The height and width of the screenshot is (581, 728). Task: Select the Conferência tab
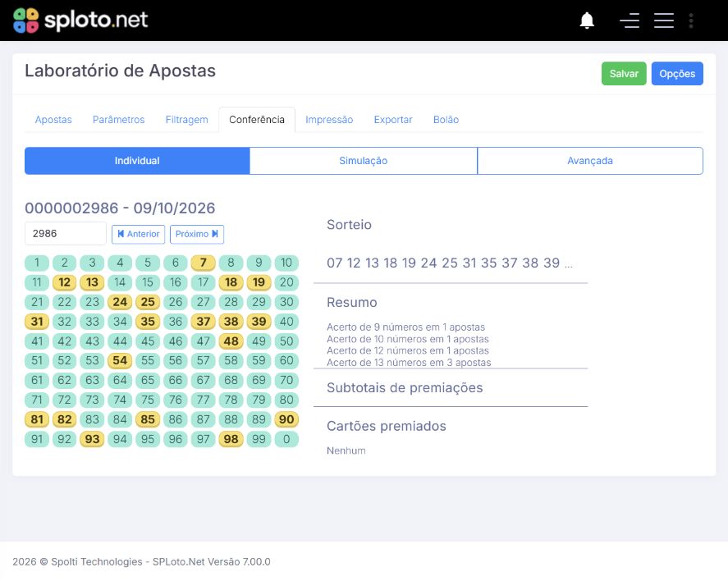[x=257, y=120]
